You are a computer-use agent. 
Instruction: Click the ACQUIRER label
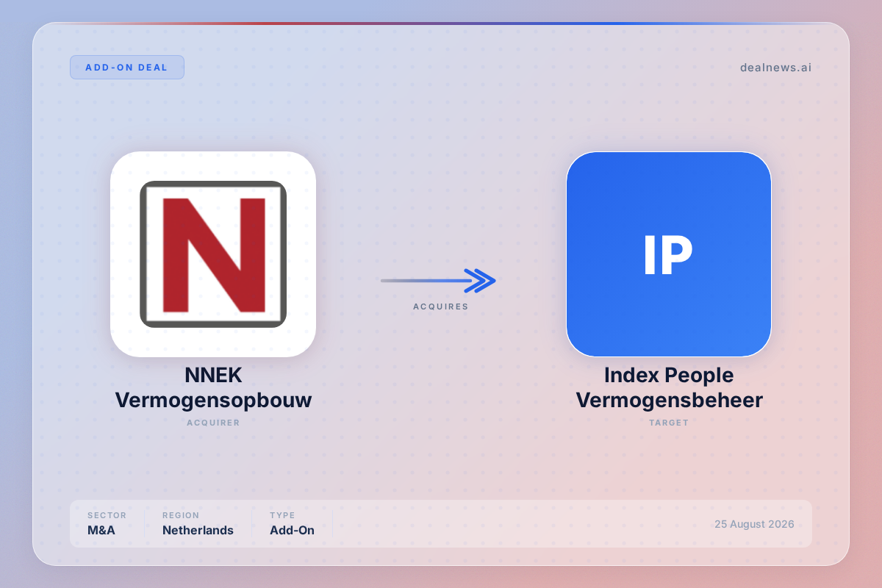click(213, 423)
